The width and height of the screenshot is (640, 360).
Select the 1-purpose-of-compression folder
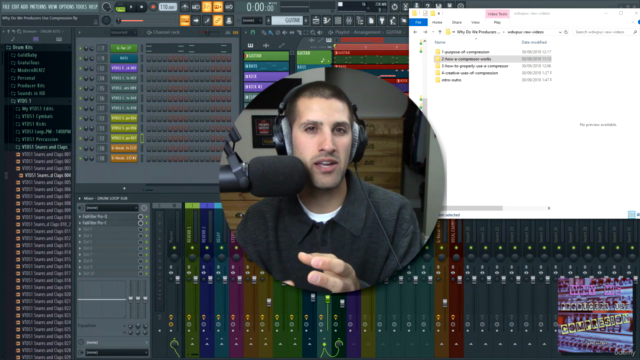(465, 52)
